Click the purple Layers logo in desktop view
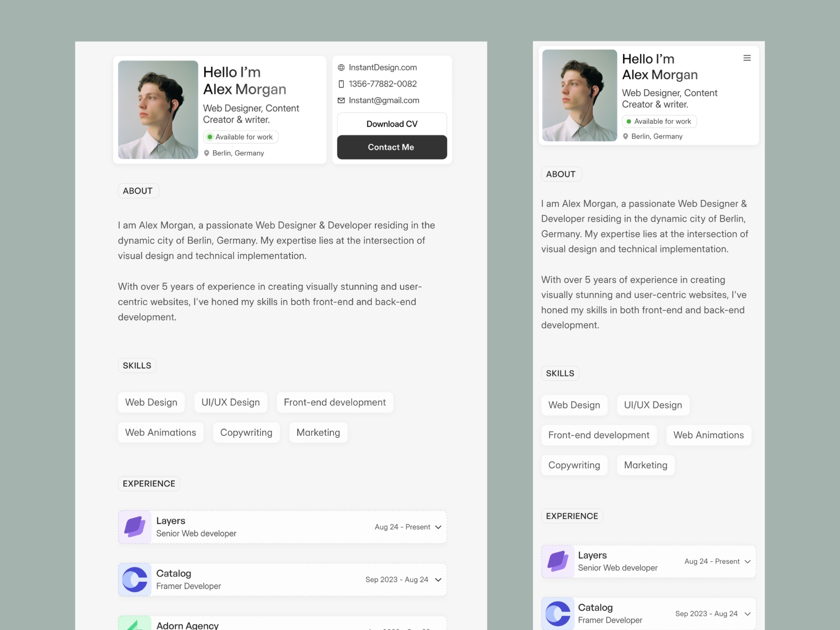The image size is (840, 630). pos(135,527)
